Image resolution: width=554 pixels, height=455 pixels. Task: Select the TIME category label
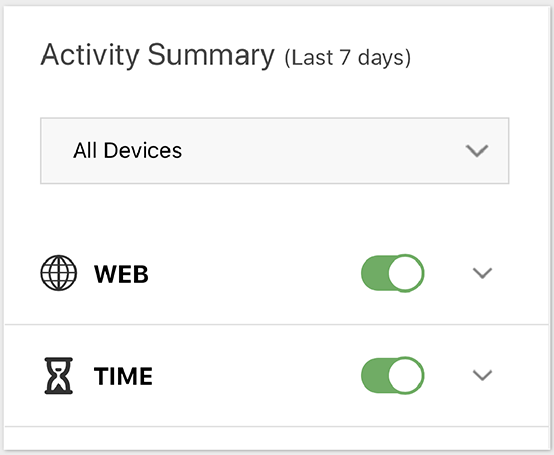[123, 376]
